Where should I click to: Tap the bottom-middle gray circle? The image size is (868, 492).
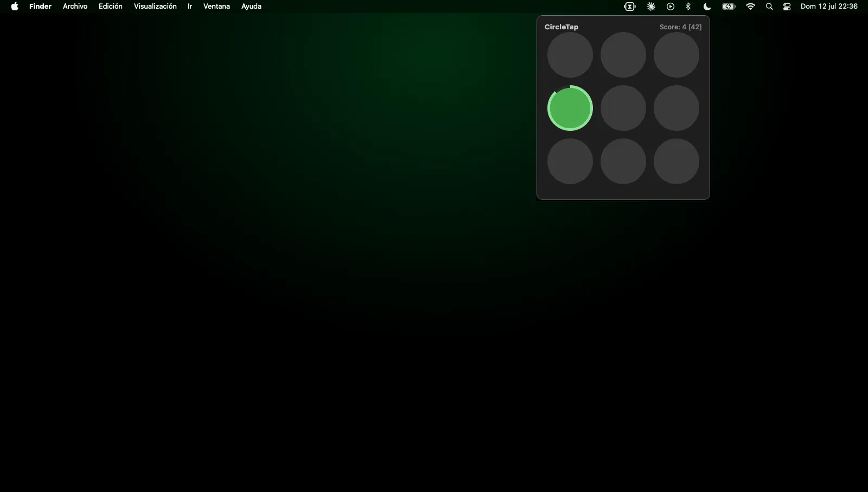(623, 161)
